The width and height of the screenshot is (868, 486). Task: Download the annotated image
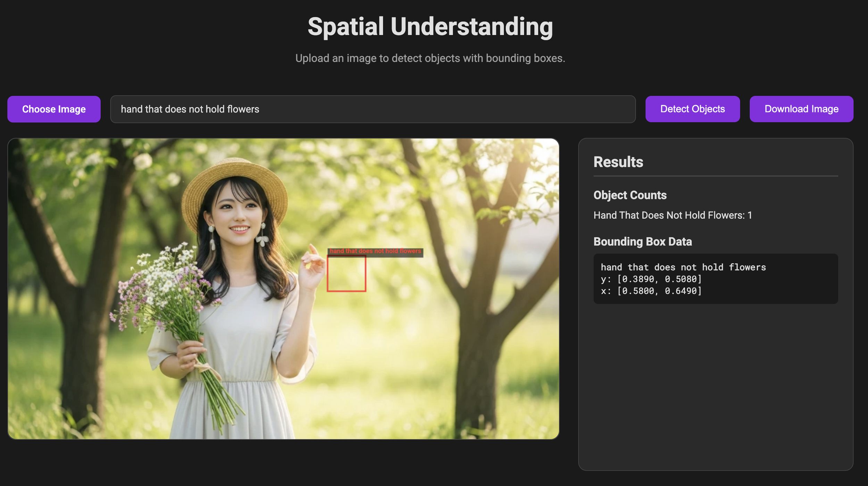coord(801,109)
